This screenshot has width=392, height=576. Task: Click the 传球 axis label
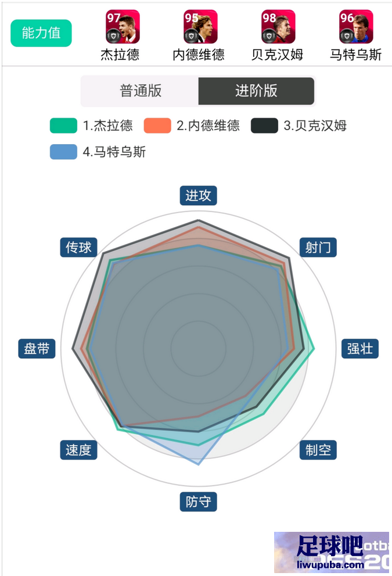click(78, 247)
